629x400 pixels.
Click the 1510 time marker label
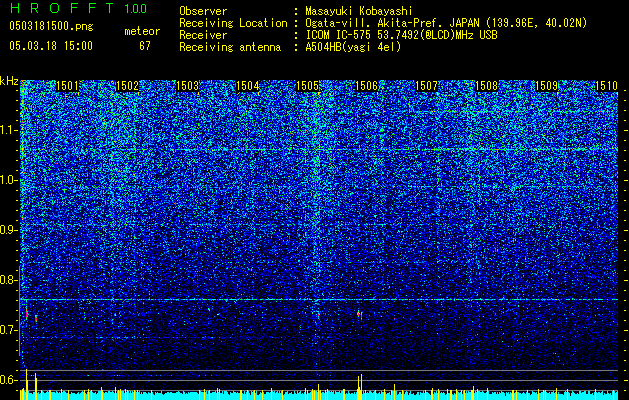[606, 86]
